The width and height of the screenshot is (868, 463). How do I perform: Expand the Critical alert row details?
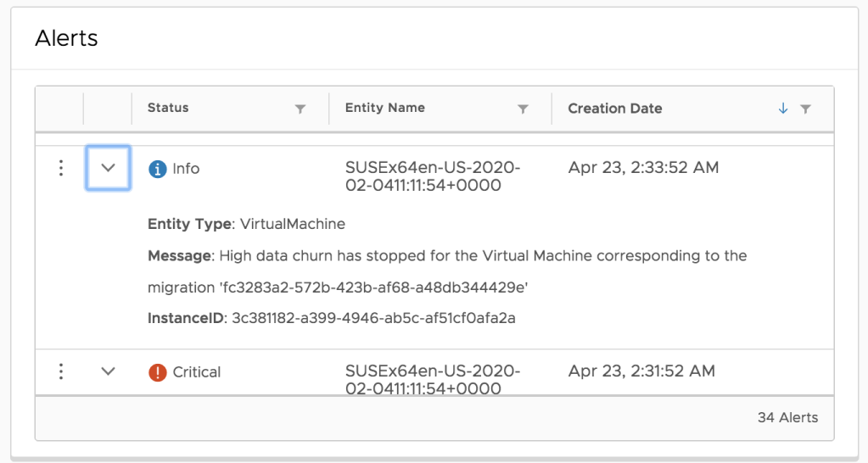108,371
